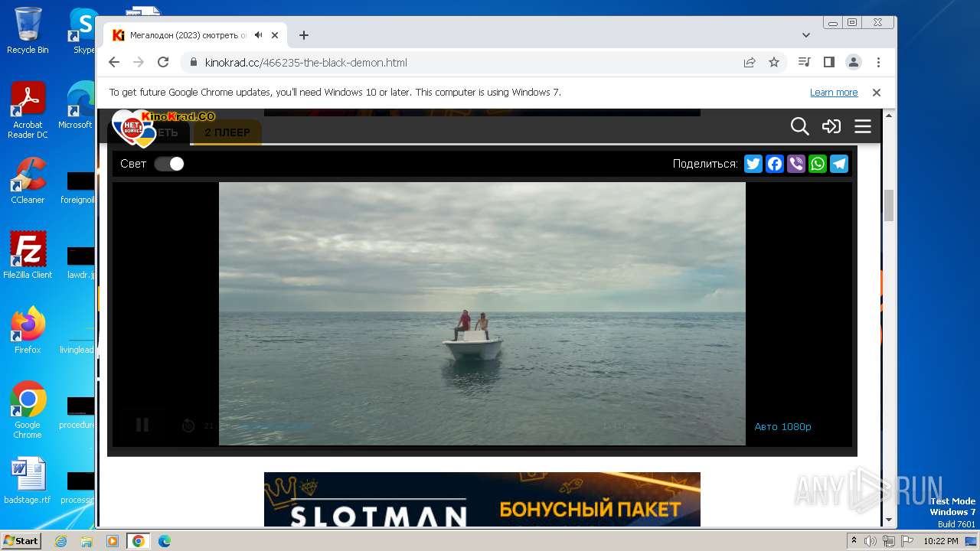Click the Chrome taskbar button
980x551 pixels.
pos(139,541)
